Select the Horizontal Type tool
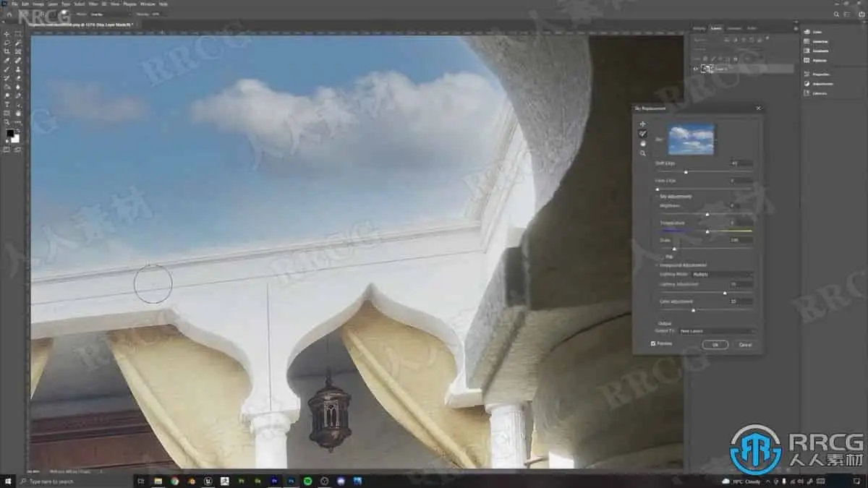The image size is (868, 488). (x=7, y=104)
